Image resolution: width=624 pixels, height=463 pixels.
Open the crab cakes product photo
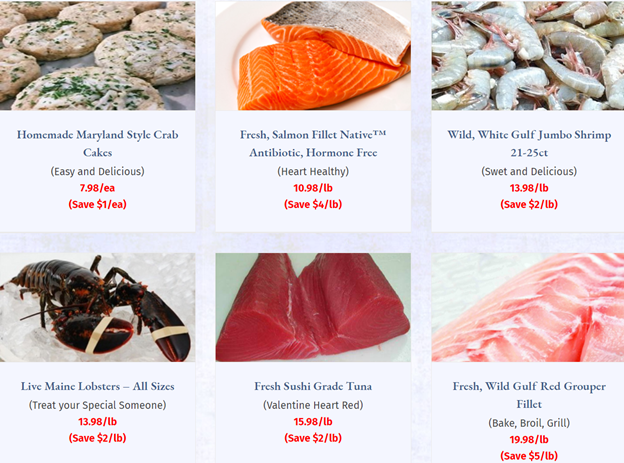(98, 55)
